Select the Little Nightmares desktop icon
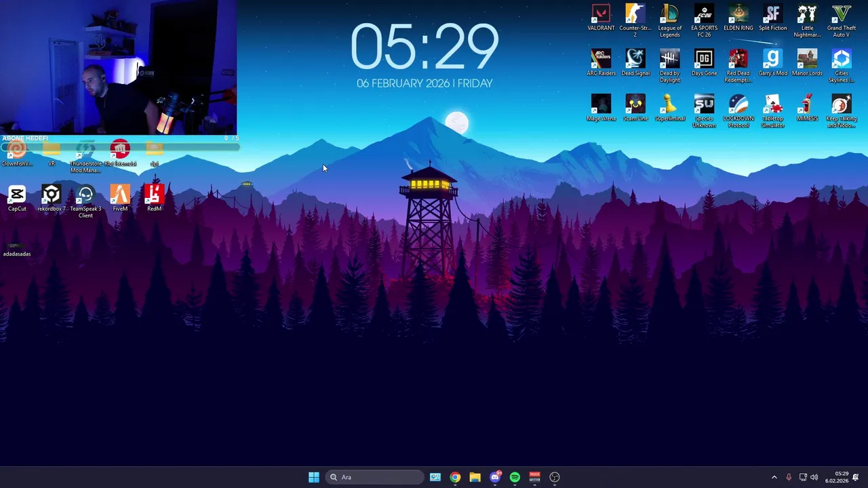The width and height of the screenshot is (868, 488). click(x=807, y=21)
